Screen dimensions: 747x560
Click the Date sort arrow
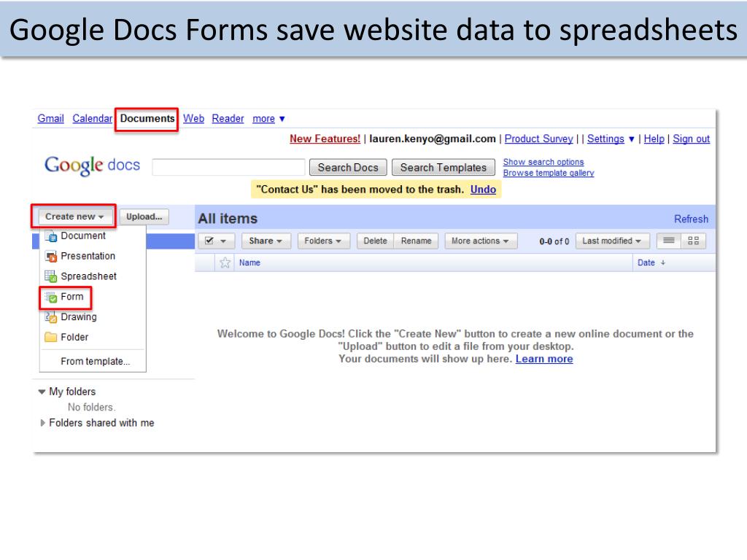[x=662, y=262]
